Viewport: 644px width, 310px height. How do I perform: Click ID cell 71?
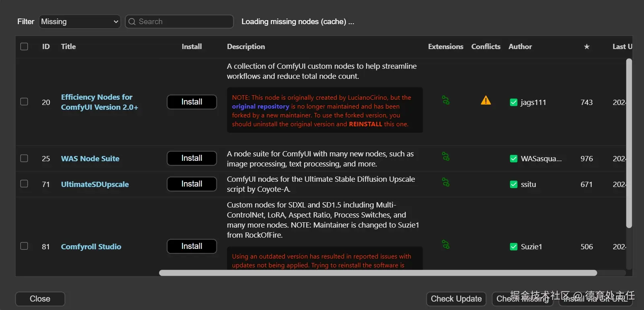click(x=46, y=185)
